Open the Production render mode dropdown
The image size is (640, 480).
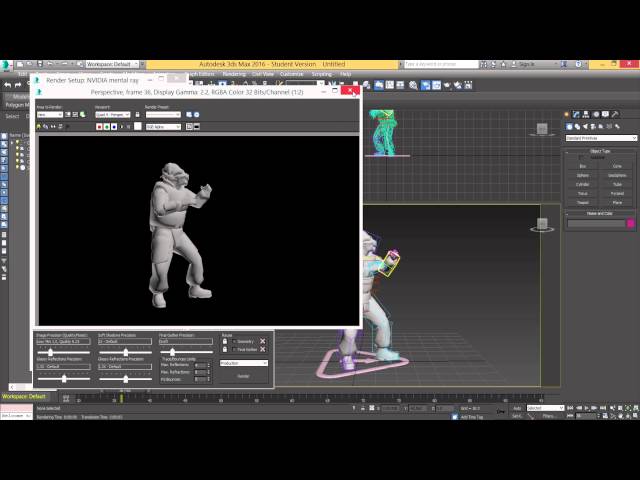(244, 363)
